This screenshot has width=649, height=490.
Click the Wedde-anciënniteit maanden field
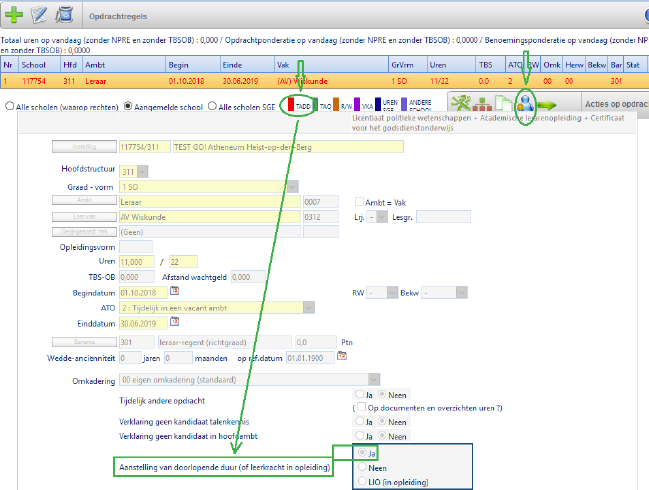[x=178, y=358]
